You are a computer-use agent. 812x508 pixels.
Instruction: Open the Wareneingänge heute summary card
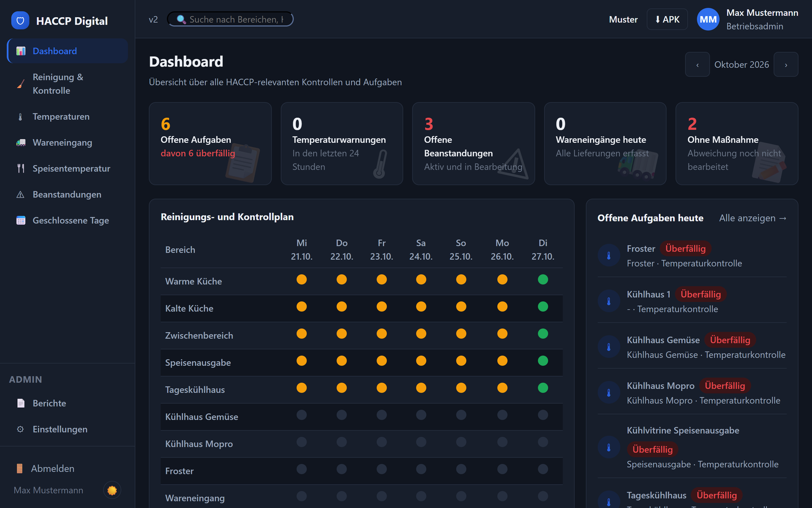[x=605, y=144]
